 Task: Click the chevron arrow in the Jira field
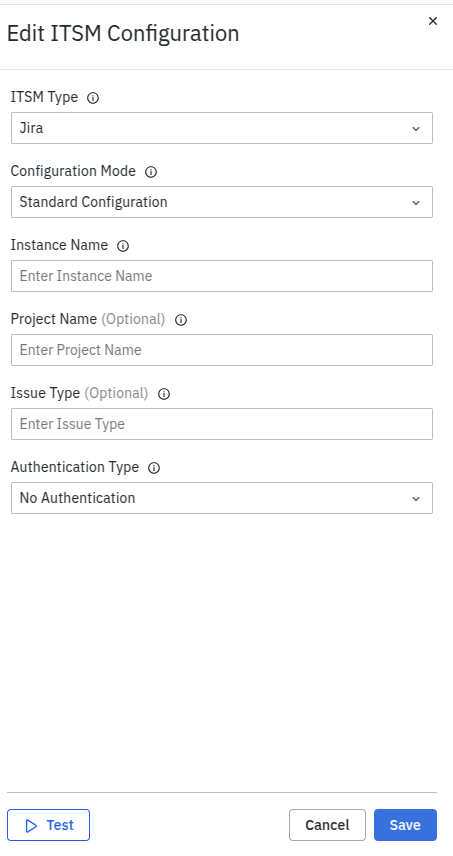point(416,129)
